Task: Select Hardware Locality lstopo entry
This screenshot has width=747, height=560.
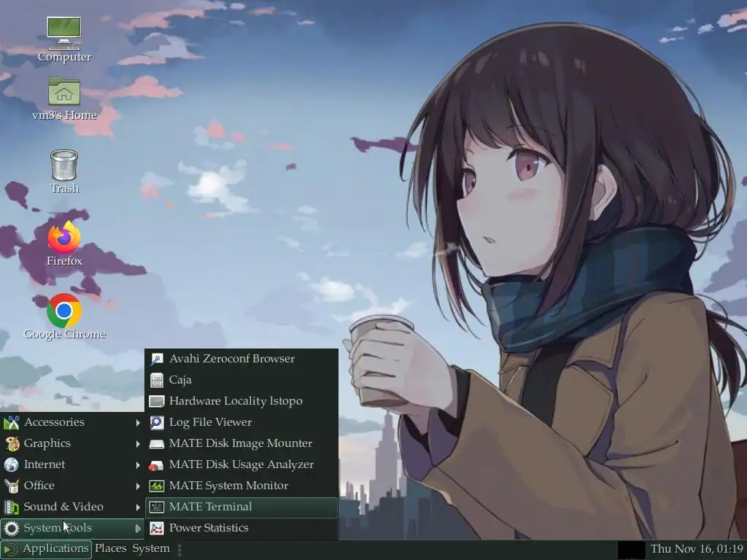Action: 241,401
